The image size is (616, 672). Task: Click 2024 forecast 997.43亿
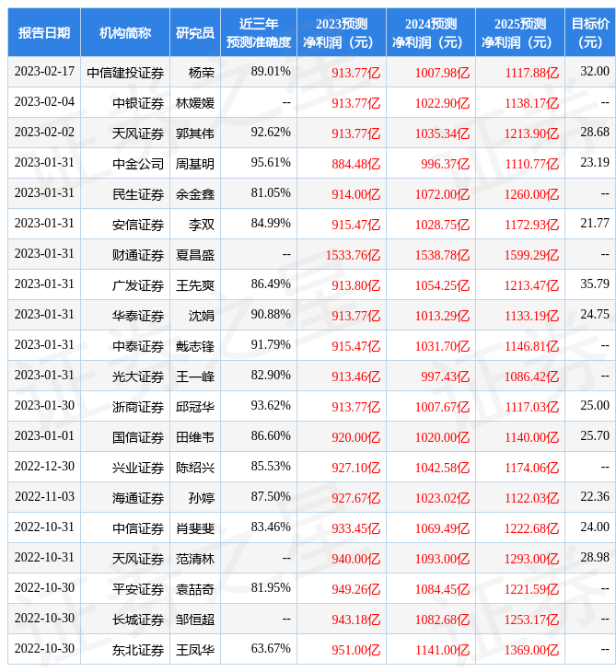[x=445, y=377]
